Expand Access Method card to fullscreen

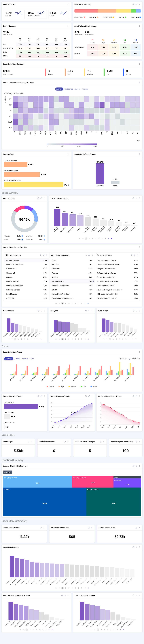pos(41,198)
